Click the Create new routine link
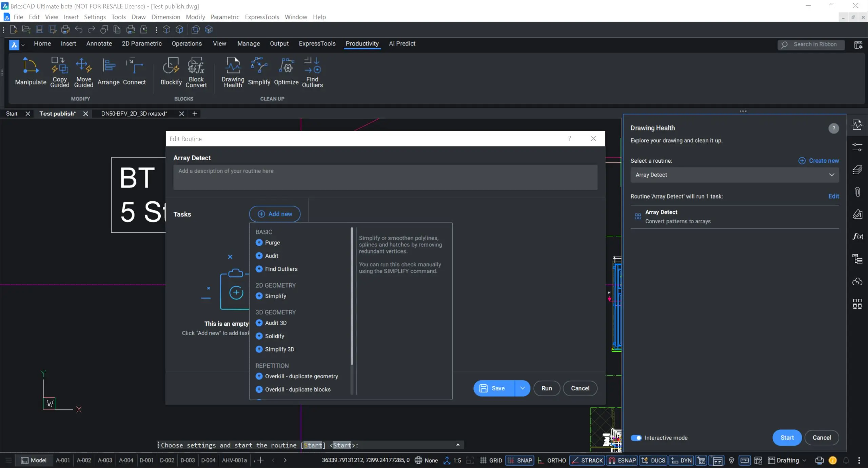This screenshot has height=468, width=868. pyautogui.click(x=818, y=161)
